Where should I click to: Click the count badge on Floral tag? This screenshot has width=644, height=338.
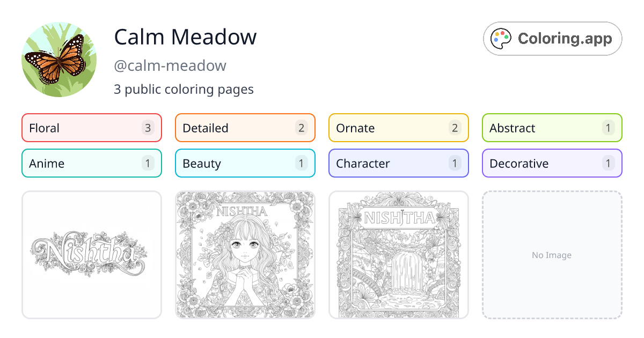coord(148,128)
